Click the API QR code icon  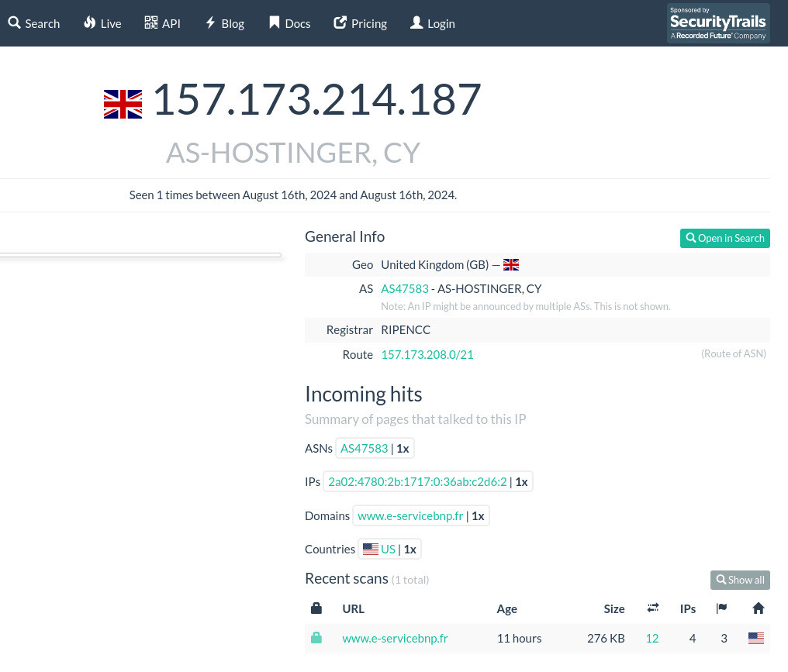(150, 22)
